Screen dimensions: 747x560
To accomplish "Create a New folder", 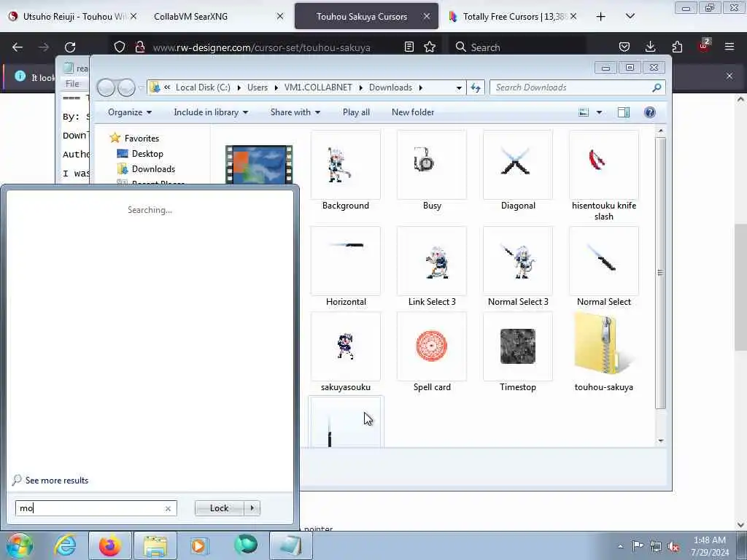I will [x=413, y=112].
